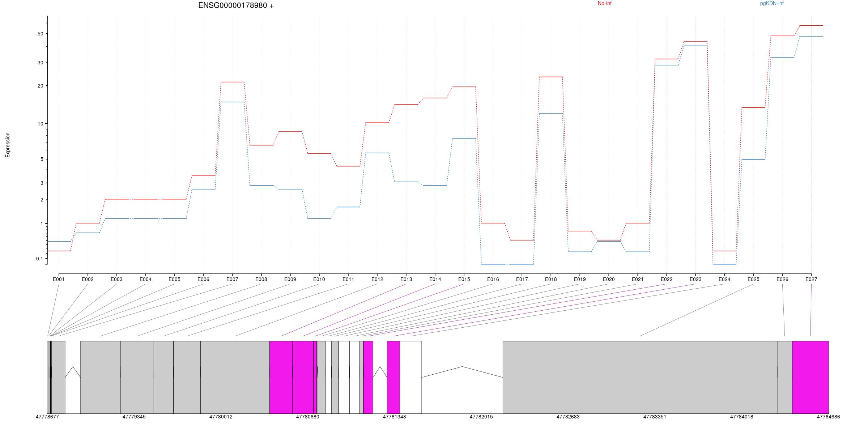Select the E007 exon axis label
The height and width of the screenshot is (434, 868).
pos(232,279)
